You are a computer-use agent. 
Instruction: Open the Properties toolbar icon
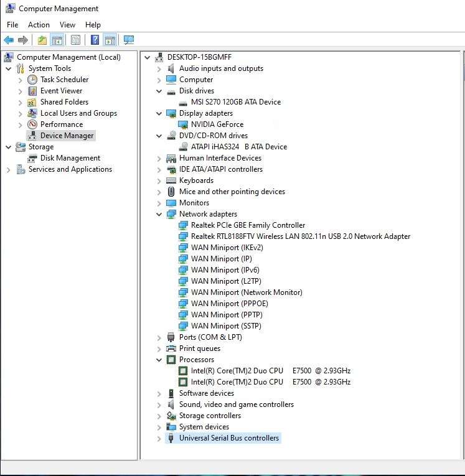75,40
